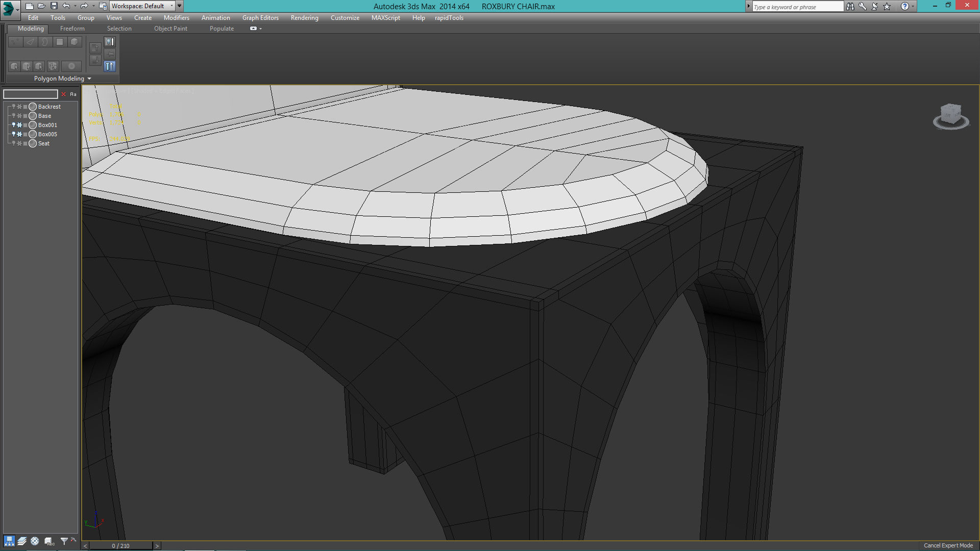The width and height of the screenshot is (980, 551).
Task: Open the MAXScript menu
Action: (x=385, y=18)
